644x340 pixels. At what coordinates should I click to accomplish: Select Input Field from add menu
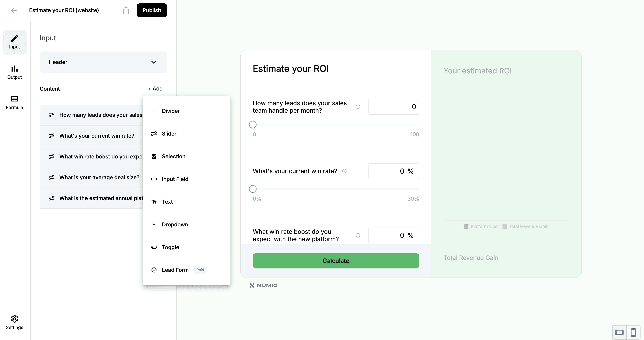pos(175,179)
